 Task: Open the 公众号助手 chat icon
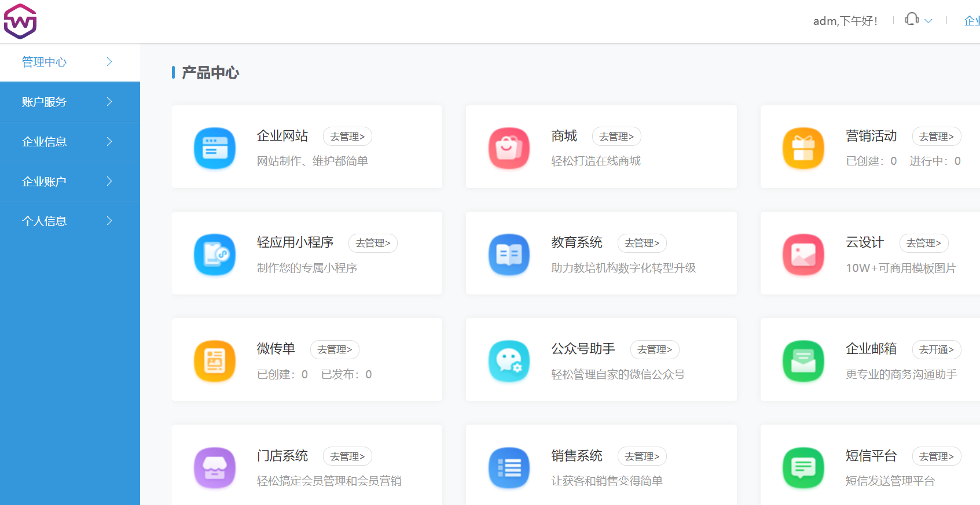tap(509, 361)
